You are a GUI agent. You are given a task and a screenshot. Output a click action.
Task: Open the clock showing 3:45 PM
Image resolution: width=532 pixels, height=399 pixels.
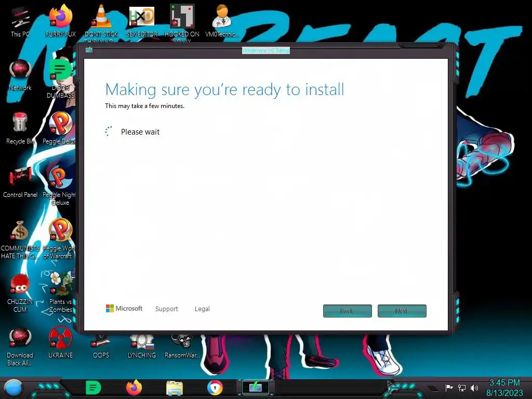pos(504,388)
